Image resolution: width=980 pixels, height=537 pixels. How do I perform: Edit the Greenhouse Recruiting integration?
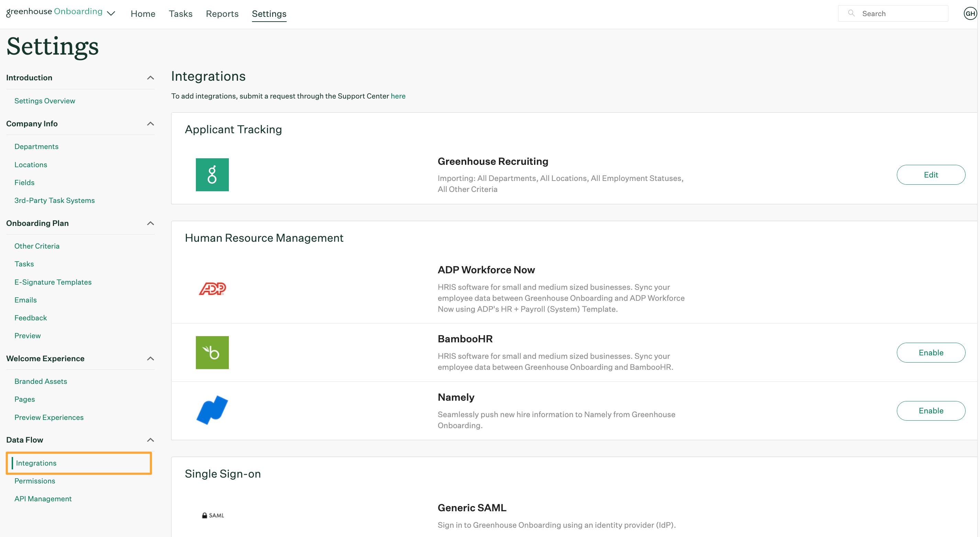[x=931, y=175]
